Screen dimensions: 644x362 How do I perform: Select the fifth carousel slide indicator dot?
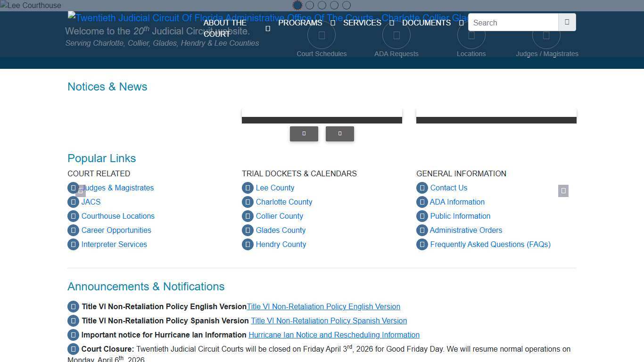[x=347, y=5]
